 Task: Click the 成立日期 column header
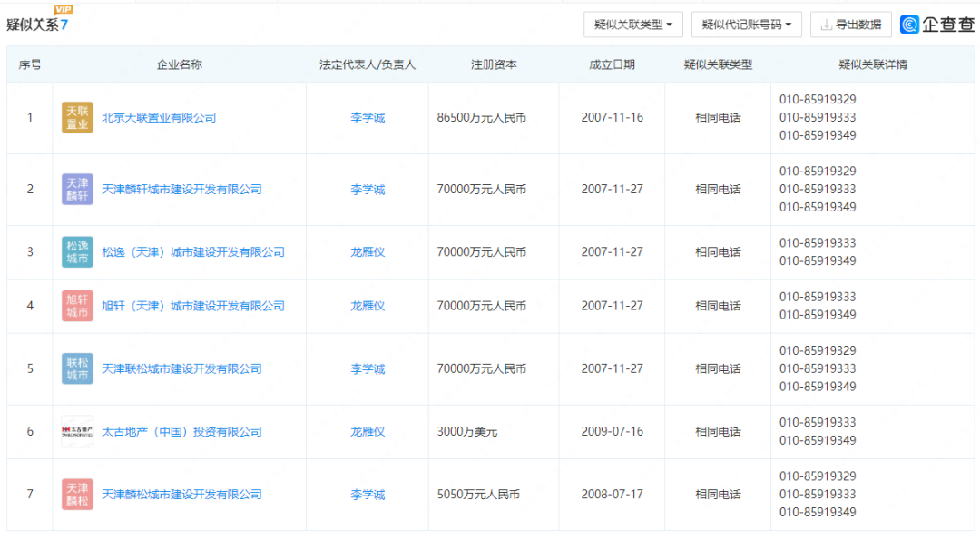[612, 65]
